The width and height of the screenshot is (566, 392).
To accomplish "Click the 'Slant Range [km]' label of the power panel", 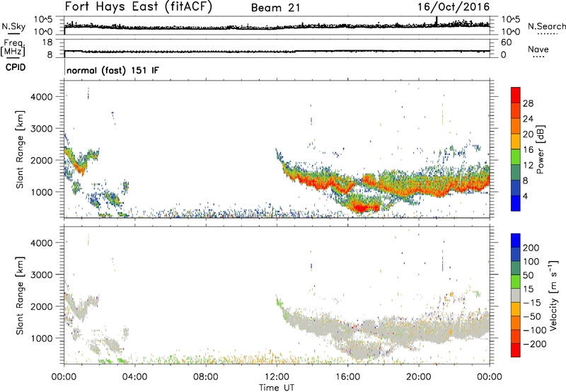I will (20, 149).
